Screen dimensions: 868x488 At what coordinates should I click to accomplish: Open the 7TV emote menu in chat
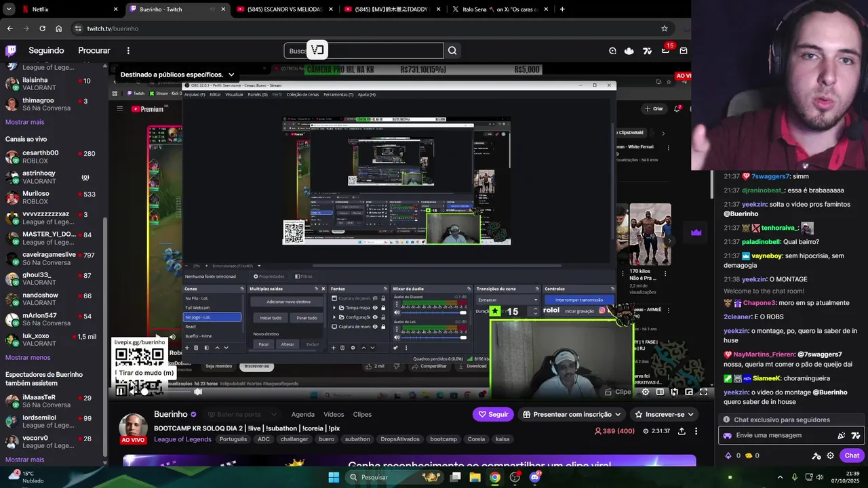[856, 436]
